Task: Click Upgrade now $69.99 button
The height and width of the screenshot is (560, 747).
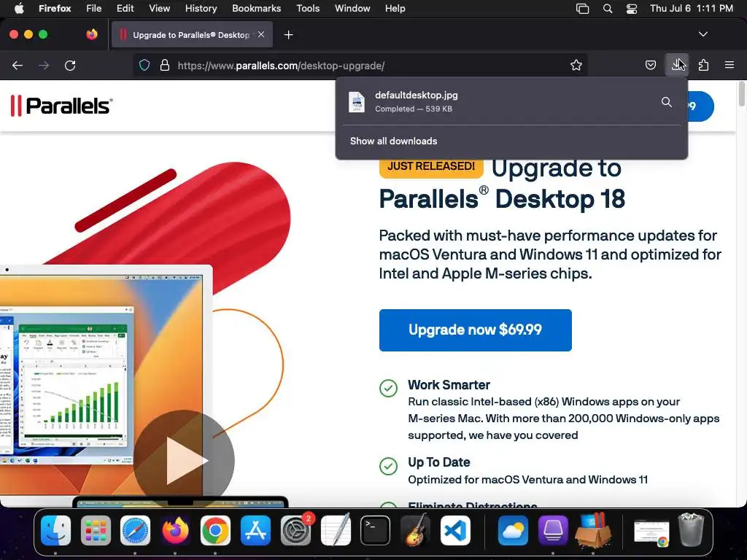Action: [x=475, y=330]
